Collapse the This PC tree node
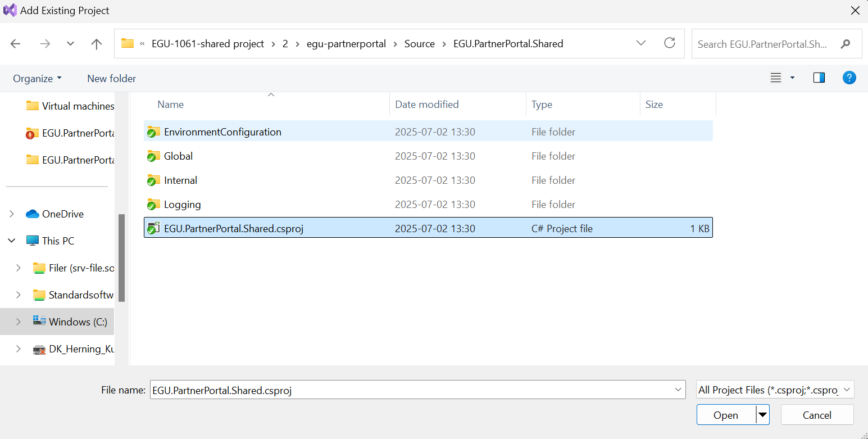868x439 pixels. point(12,241)
